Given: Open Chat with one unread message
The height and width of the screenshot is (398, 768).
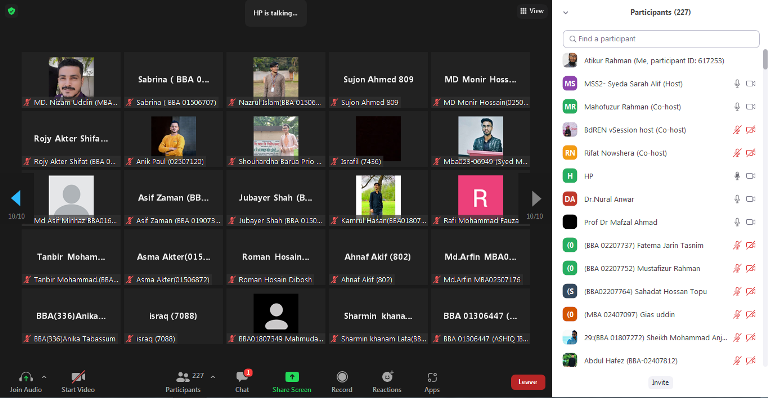Looking at the screenshot, I should [x=242, y=376].
